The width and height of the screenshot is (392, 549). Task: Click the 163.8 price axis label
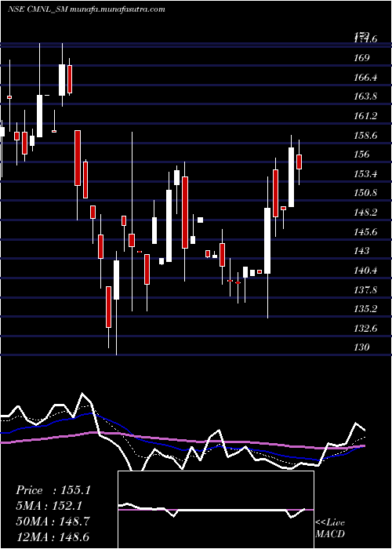coord(365,96)
